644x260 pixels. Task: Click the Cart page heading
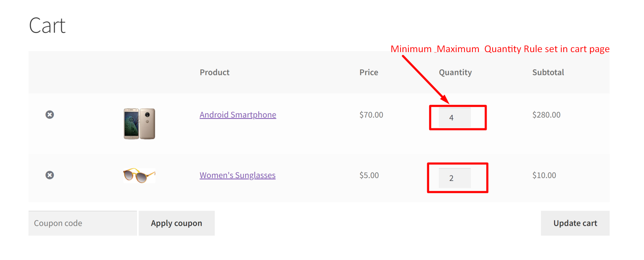click(x=47, y=25)
